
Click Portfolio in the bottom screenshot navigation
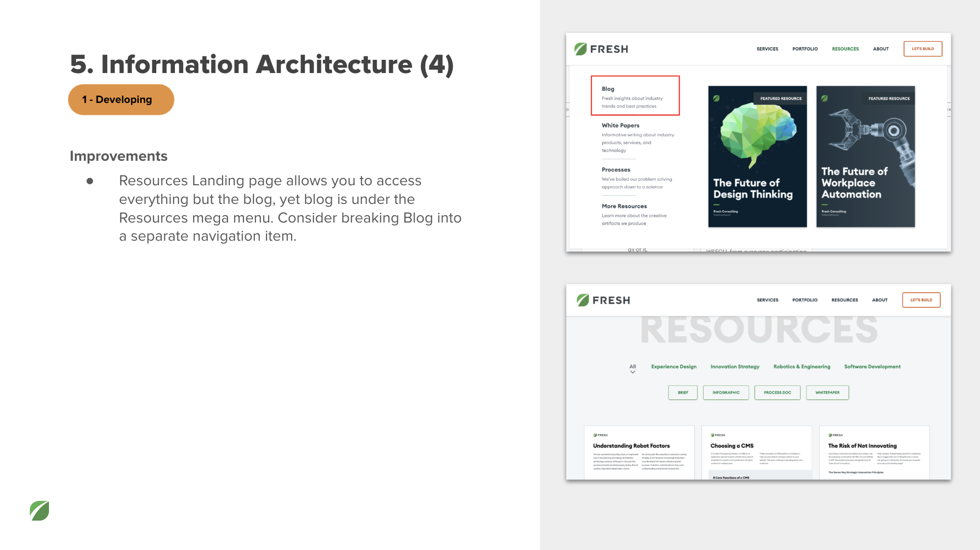(x=805, y=300)
